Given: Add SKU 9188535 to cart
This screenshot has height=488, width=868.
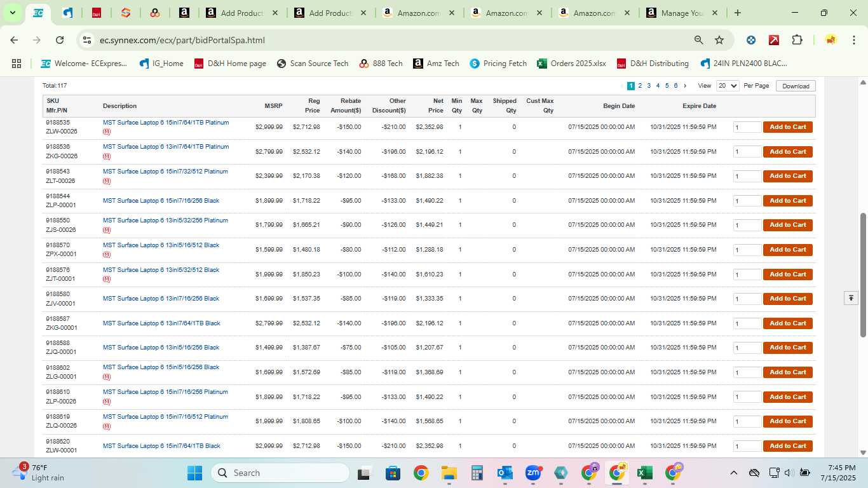Looking at the screenshot, I should tap(787, 127).
